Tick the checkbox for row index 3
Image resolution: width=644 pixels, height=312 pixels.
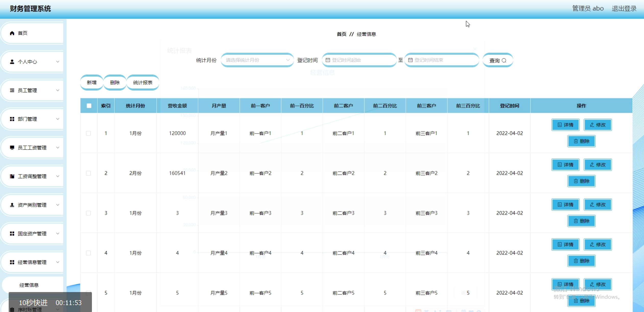[88, 213]
